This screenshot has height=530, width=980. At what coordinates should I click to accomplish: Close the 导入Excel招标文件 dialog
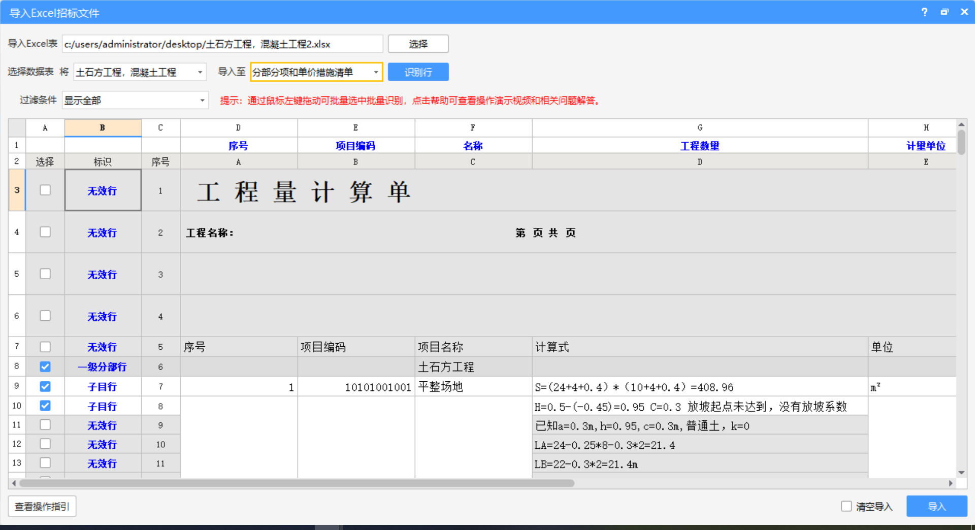coord(964,12)
